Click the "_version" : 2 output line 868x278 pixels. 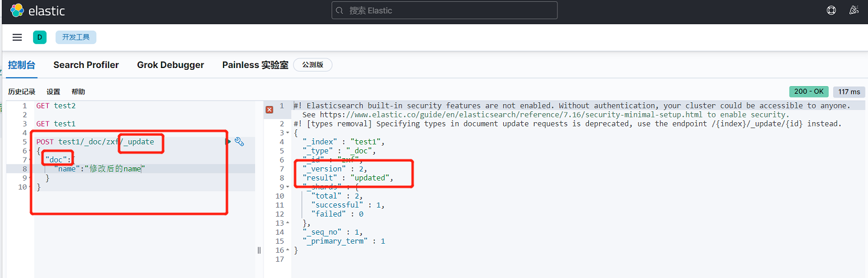pyautogui.click(x=335, y=168)
